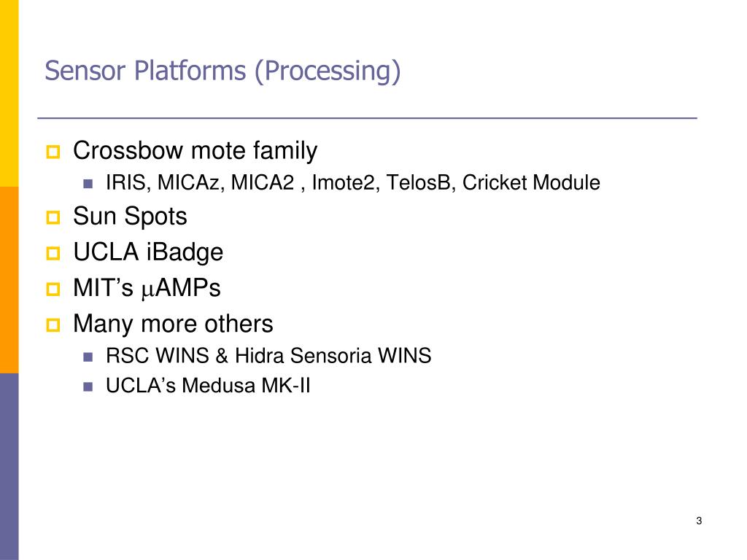Click the slide number 3
747x560 pixels.
(x=699, y=521)
